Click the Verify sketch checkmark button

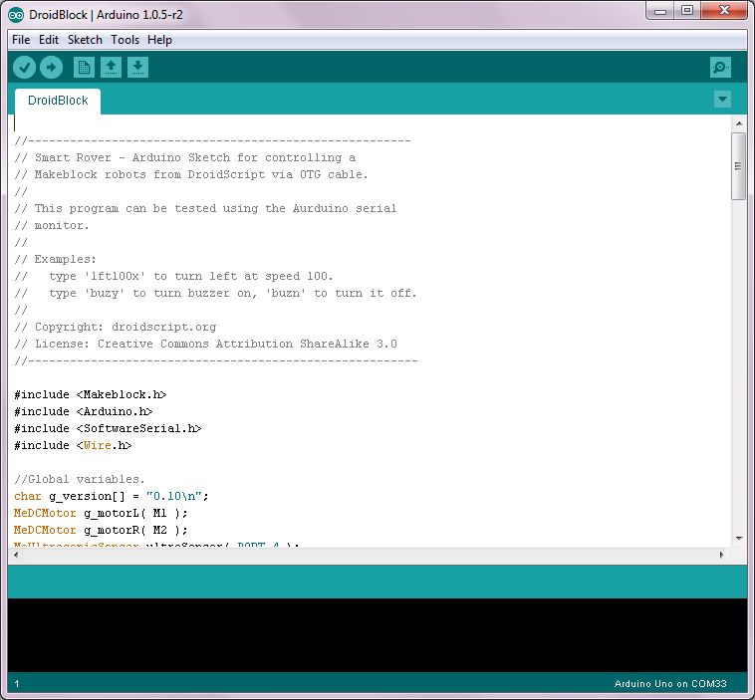(x=25, y=68)
